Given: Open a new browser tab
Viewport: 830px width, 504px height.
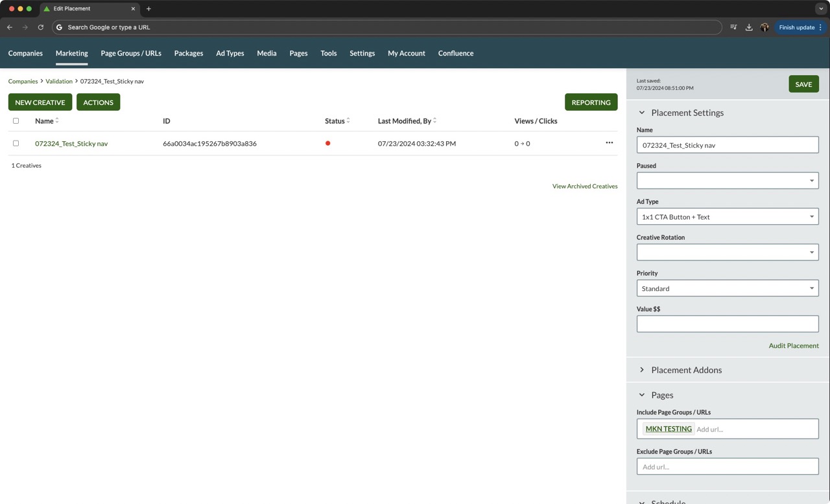Looking at the screenshot, I should coord(148,9).
